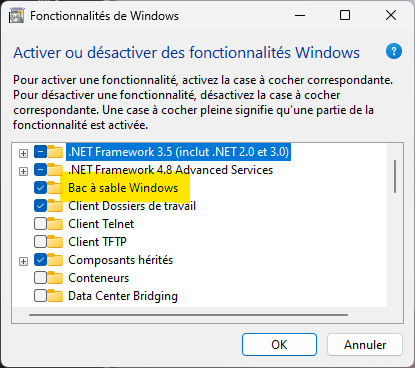415x368 pixels.
Task: Select the Client TFTP list entry
Action: coord(97,242)
